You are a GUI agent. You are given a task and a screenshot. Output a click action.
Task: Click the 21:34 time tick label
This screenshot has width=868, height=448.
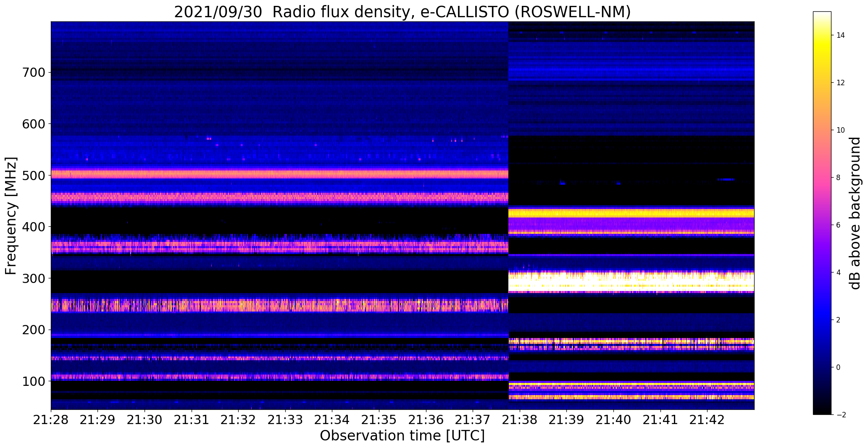(x=332, y=420)
